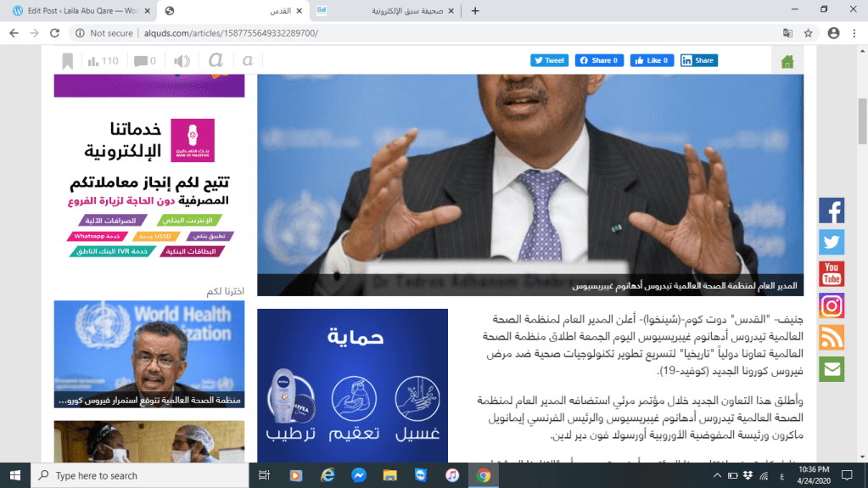
Task: Switch to the Edit Post WordPress tab
Action: tap(78, 11)
